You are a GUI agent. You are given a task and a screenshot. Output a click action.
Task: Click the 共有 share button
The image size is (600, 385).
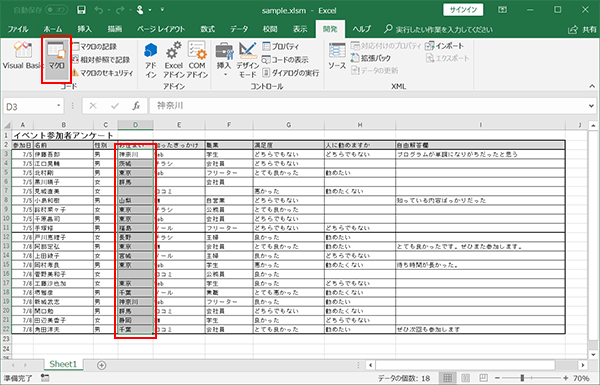point(582,29)
